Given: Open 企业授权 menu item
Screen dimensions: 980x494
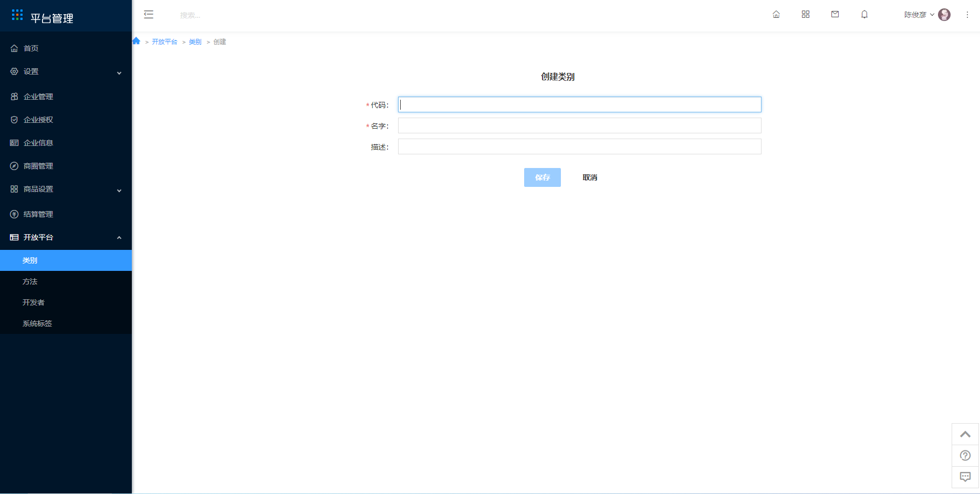Looking at the screenshot, I should click(66, 120).
